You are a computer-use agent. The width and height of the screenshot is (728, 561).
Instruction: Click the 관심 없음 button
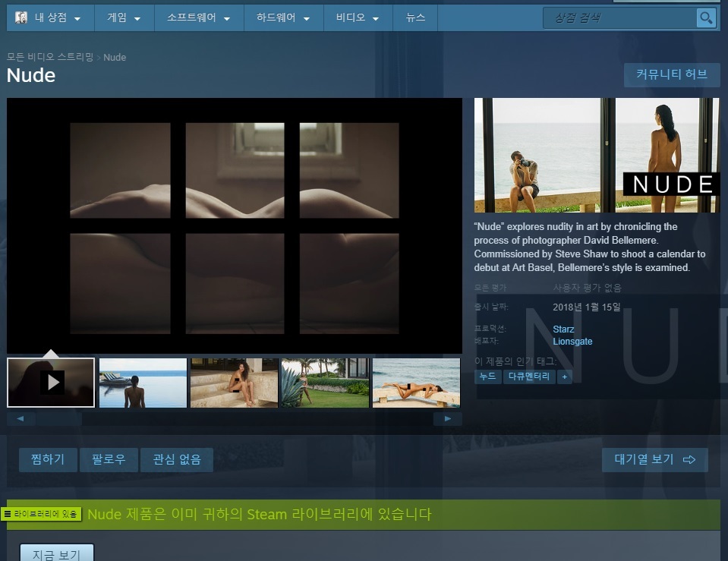[x=177, y=460]
